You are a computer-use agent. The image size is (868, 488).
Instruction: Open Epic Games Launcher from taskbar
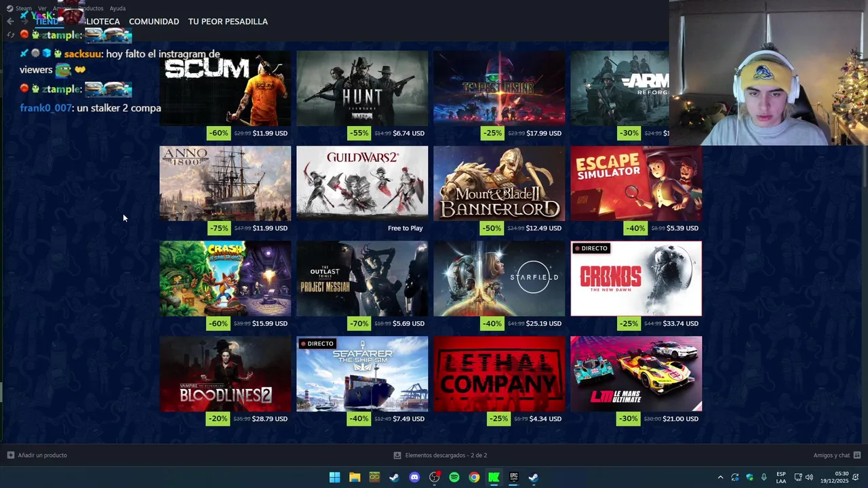(514, 477)
